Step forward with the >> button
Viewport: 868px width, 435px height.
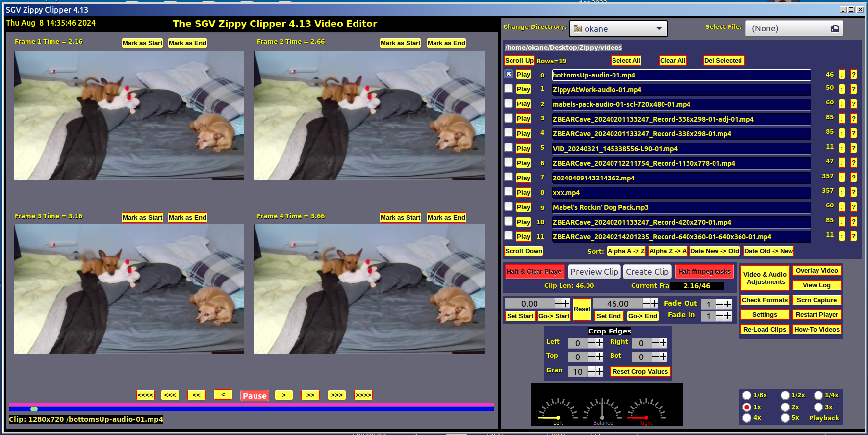[x=310, y=395]
